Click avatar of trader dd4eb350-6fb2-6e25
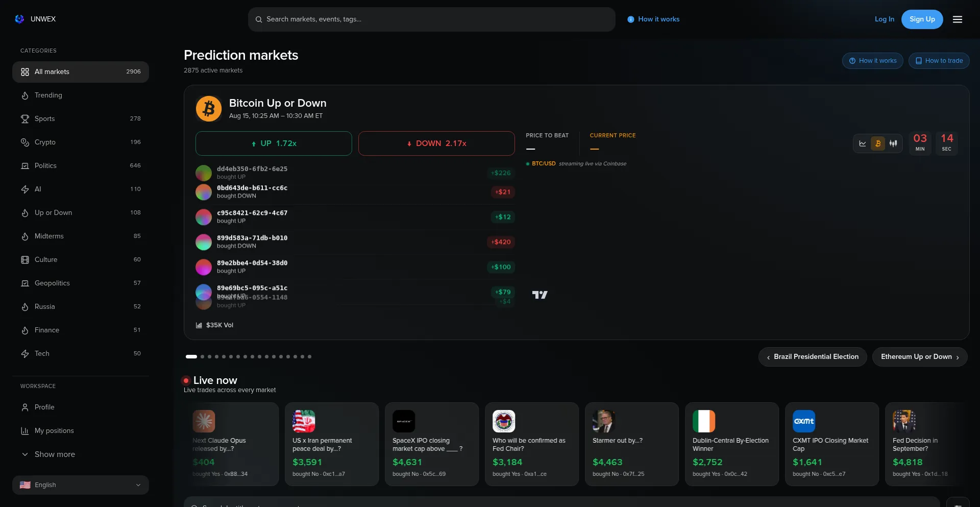980x507 pixels. point(204,173)
